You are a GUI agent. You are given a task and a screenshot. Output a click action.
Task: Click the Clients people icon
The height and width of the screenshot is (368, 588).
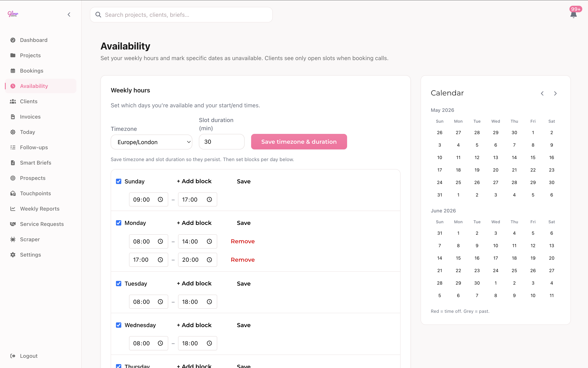13,101
